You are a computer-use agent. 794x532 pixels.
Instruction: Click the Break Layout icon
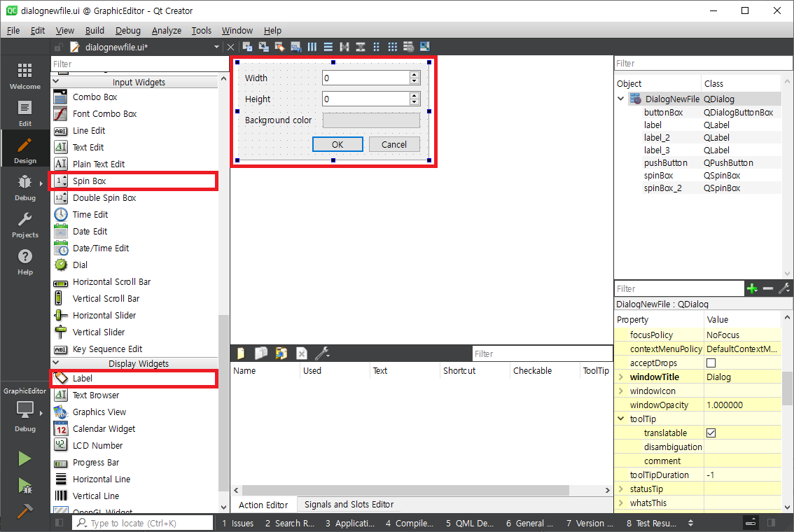(x=409, y=47)
